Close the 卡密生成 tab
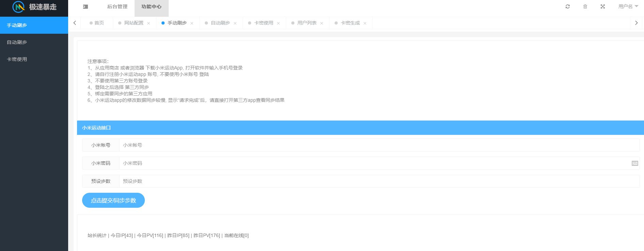 point(365,23)
